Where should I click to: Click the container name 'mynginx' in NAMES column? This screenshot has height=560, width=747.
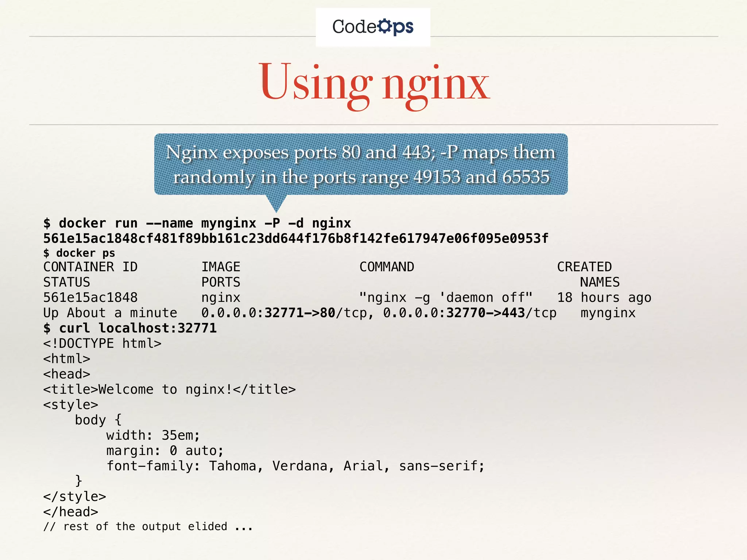pos(608,314)
